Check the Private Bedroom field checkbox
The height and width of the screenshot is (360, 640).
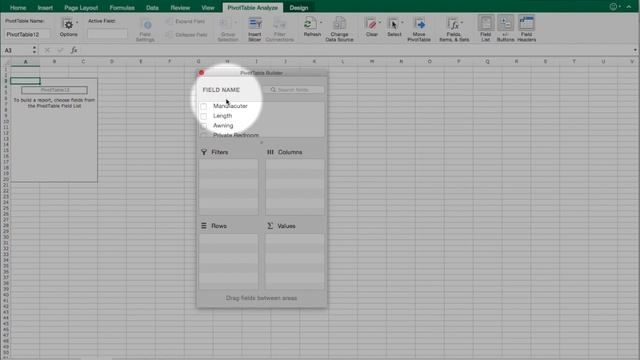(204, 135)
